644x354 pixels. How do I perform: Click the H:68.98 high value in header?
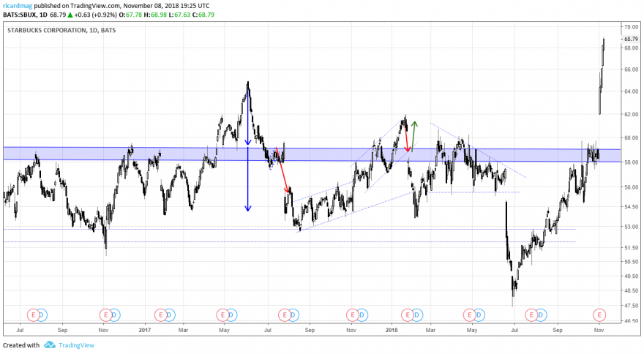tap(155, 15)
